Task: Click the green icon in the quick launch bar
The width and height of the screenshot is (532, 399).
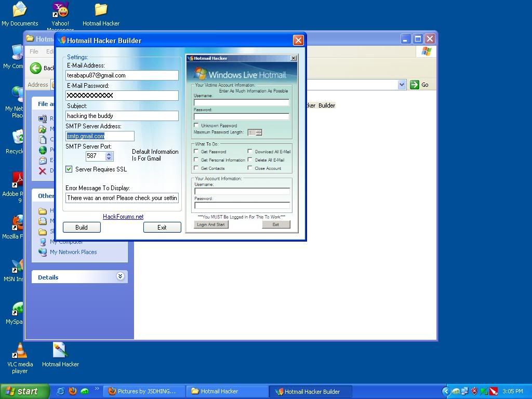Action: coord(85,391)
